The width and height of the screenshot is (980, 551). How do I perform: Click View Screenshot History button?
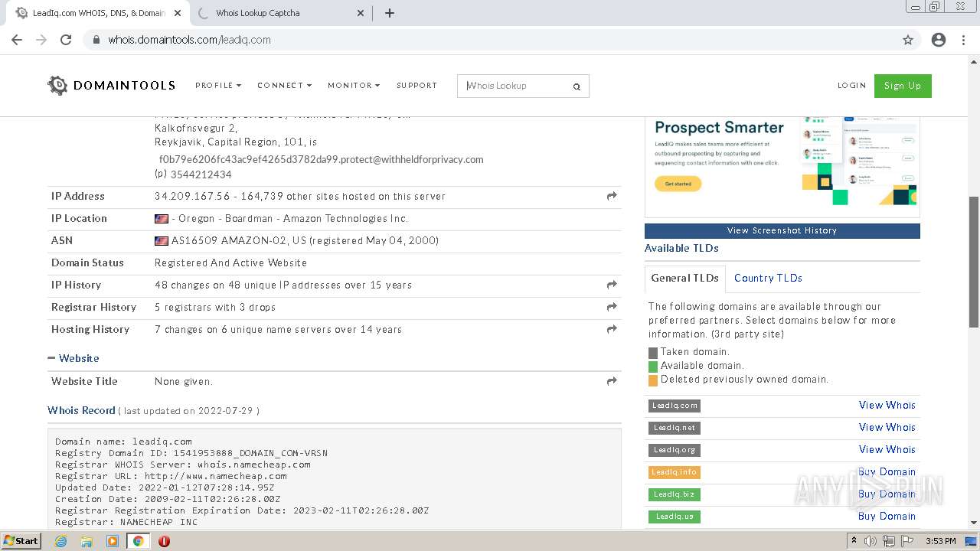pos(782,230)
